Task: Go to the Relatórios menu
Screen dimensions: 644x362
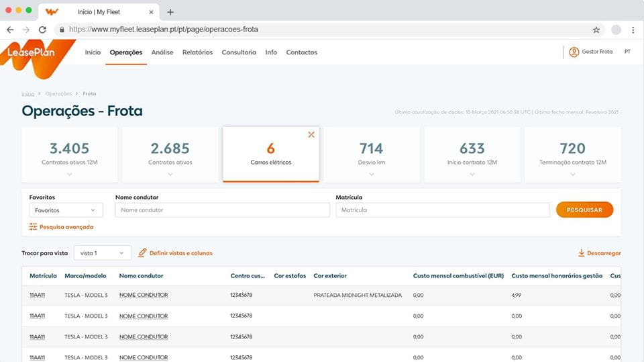Action: click(197, 52)
